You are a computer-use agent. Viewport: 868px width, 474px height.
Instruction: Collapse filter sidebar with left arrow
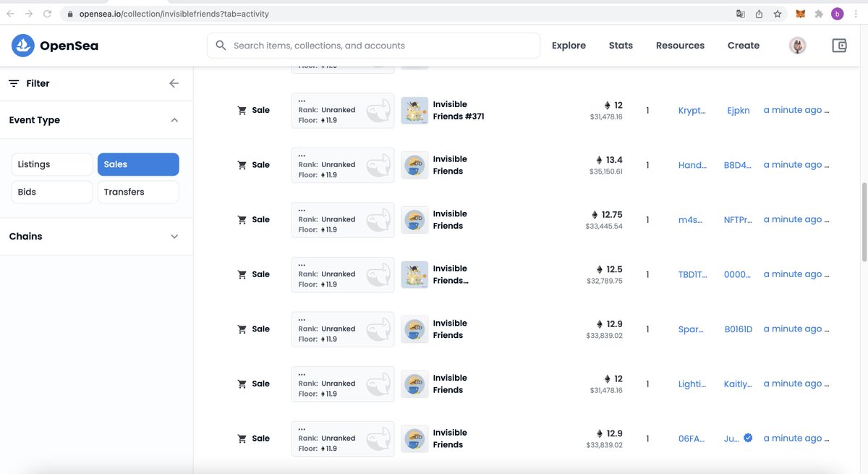pyautogui.click(x=174, y=83)
